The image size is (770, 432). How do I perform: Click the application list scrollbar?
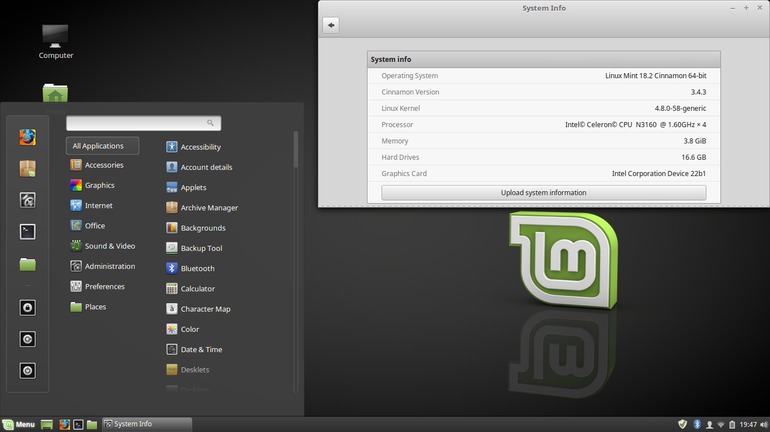(x=296, y=149)
